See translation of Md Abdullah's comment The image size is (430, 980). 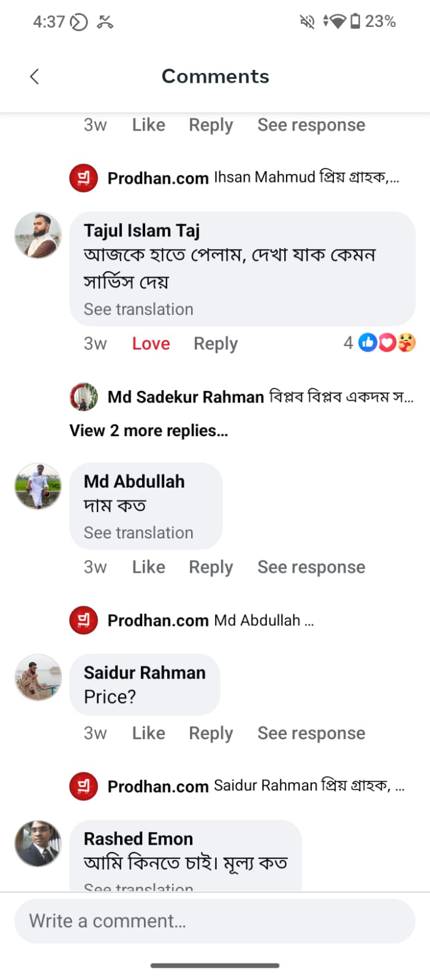(x=138, y=533)
